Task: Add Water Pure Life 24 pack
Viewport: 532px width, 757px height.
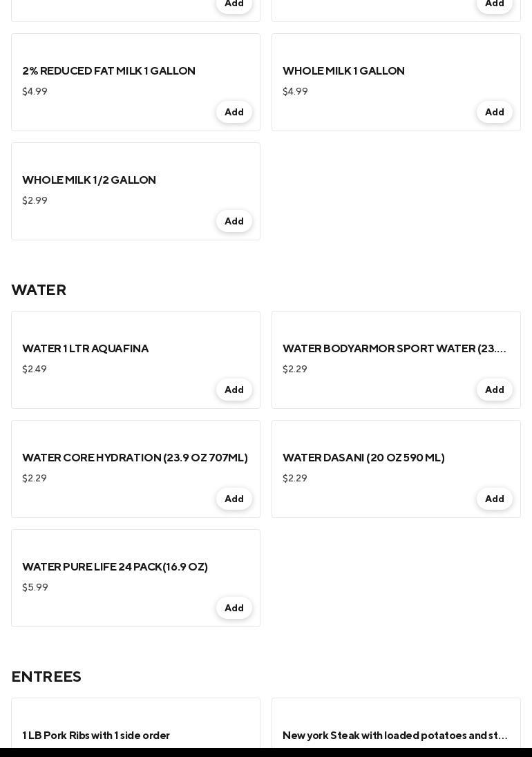Action: click(234, 608)
